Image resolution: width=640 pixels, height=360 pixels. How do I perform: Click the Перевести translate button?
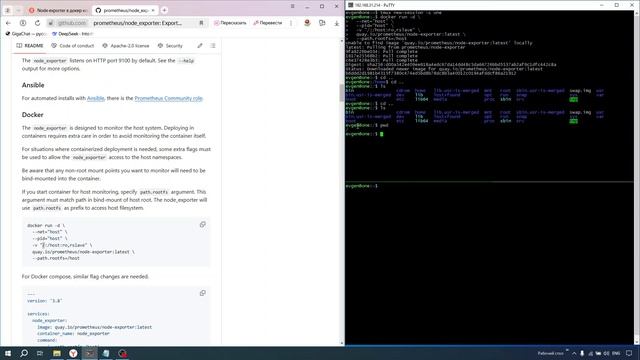point(268,23)
